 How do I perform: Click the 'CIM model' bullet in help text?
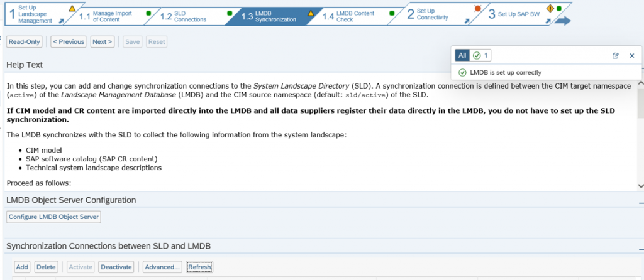(x=44, y=150)
